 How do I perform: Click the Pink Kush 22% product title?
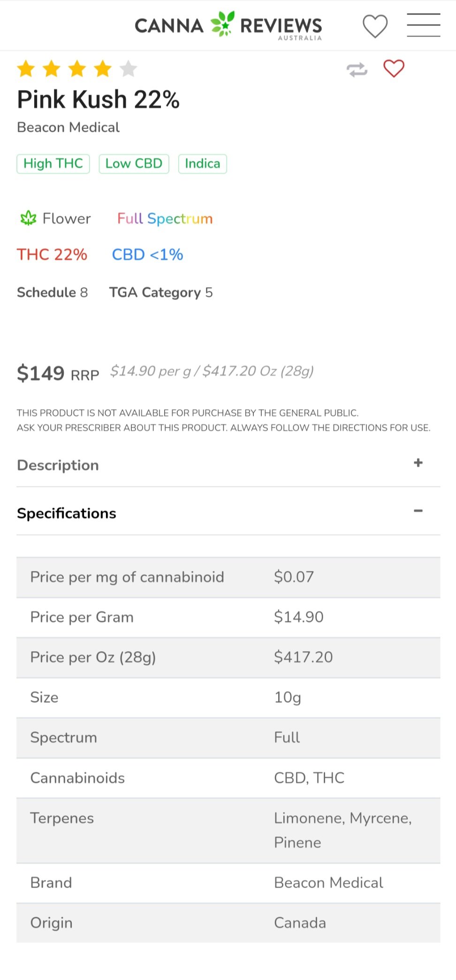click(99, 99)
